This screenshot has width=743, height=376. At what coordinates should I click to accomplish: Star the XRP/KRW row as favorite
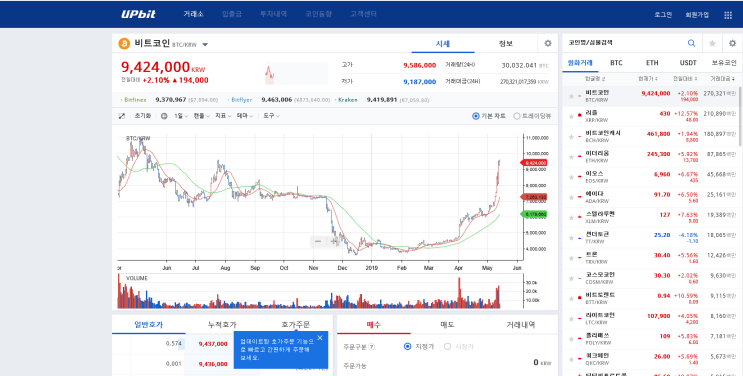point(571,117)
